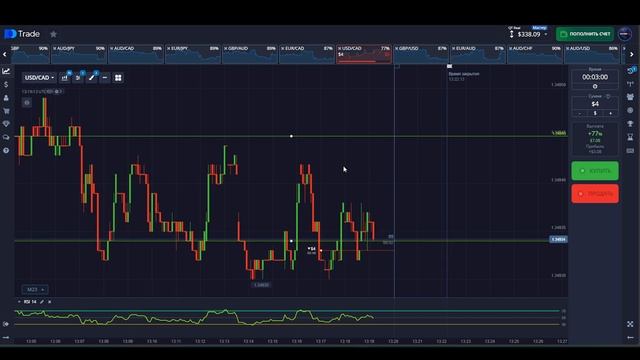This screenshot has height=360, width=640.
Task: Switch to the EUR/AUD asset tab
Action: click(478, 54)
